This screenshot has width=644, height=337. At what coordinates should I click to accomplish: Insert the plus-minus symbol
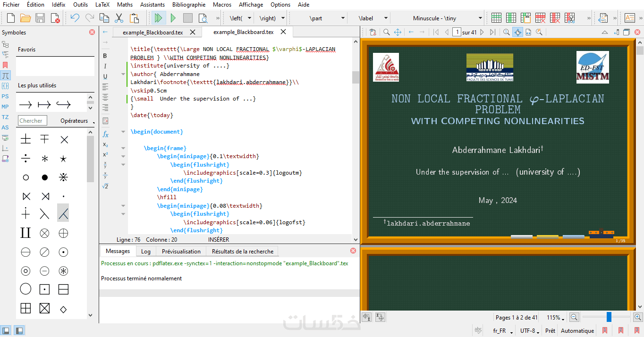pyautogui.click(x=25, y=139)
